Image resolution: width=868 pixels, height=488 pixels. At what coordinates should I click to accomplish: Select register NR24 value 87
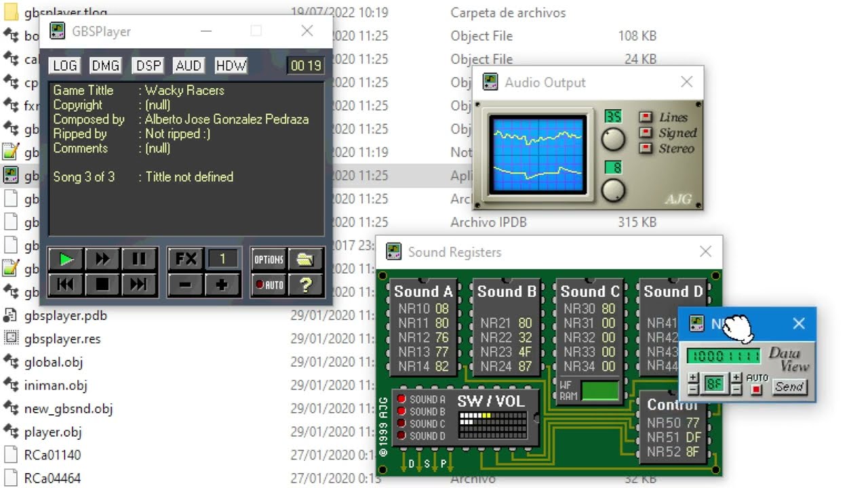pyautogui.click(x=507, y=366)
